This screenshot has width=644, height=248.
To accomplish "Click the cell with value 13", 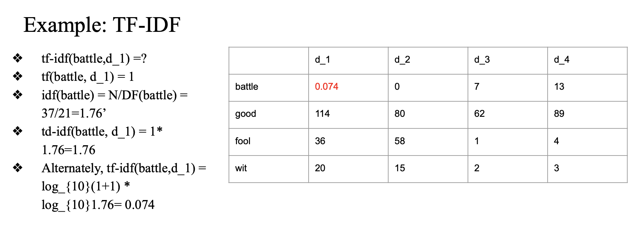I will click(587, 88).
